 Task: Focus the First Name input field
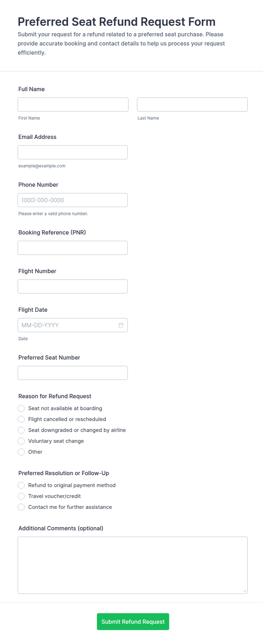(x=73, y=105)
